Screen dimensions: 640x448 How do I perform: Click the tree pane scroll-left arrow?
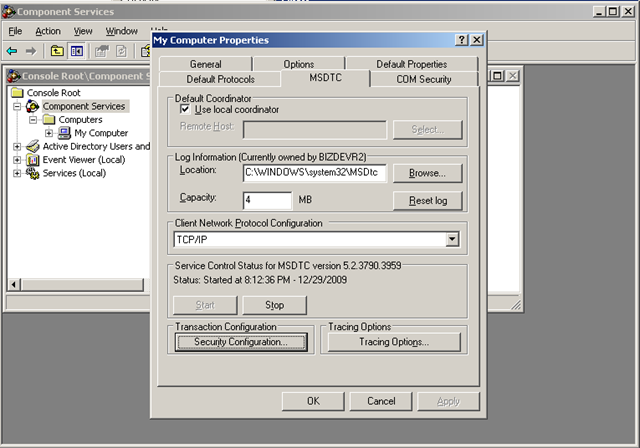tap(13, 284)
